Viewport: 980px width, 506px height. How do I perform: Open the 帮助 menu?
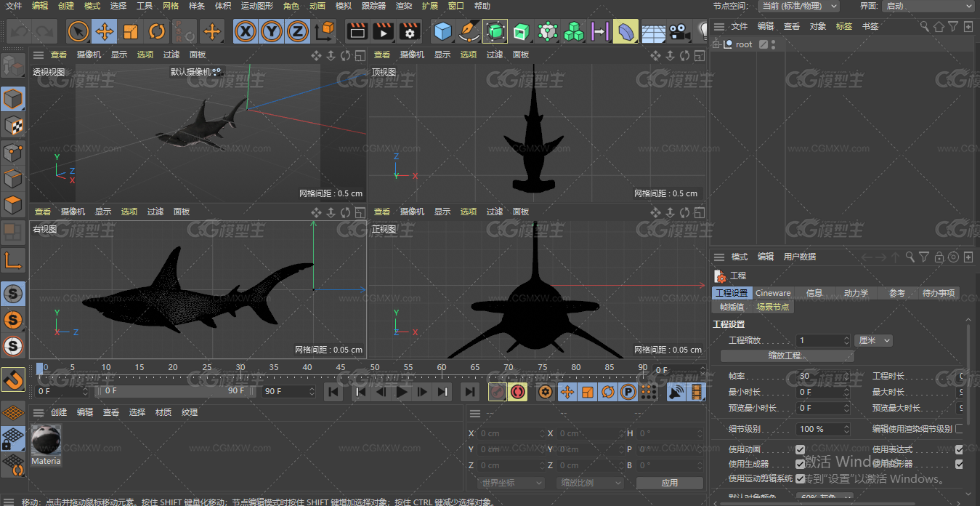coord(482,6)
